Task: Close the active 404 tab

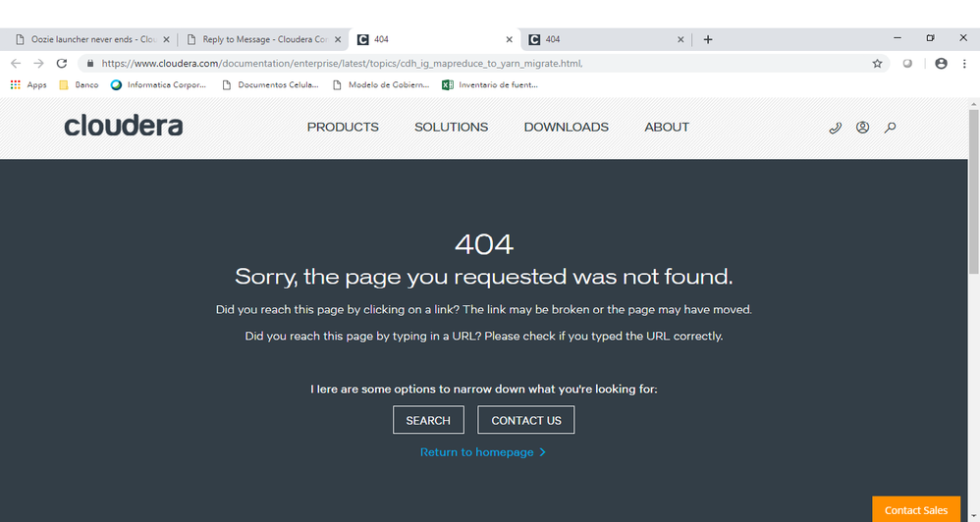Action: (509, 39)
